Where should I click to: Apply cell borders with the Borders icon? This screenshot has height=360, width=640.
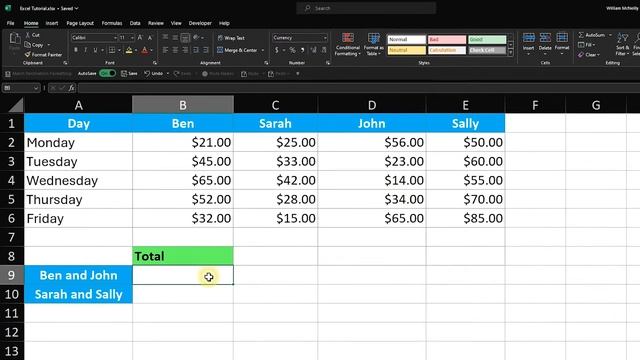(x=112, y=50)
